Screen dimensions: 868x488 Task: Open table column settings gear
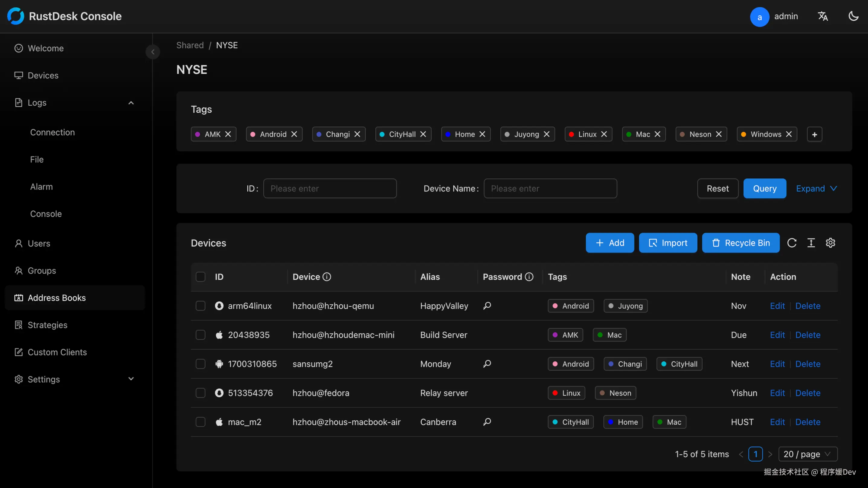pos(830,243)
